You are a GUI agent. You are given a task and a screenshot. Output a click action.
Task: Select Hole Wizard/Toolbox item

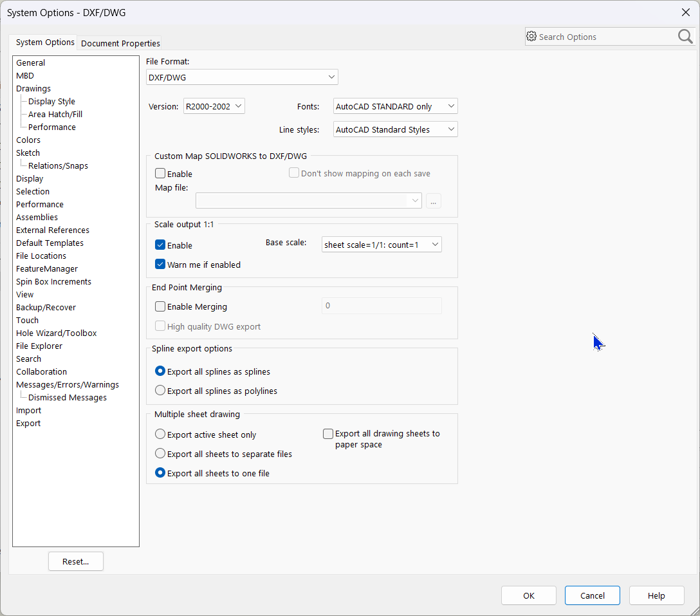[x=56, y=333]
